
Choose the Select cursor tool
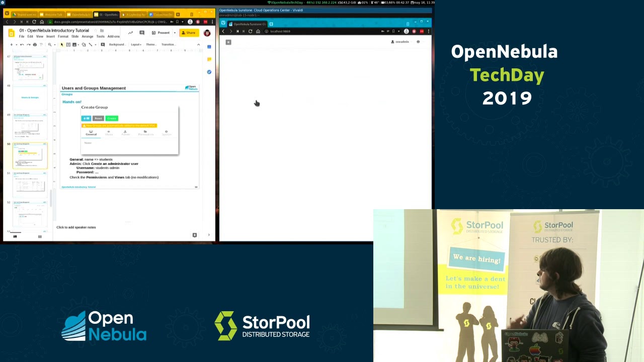pos(62,45)
